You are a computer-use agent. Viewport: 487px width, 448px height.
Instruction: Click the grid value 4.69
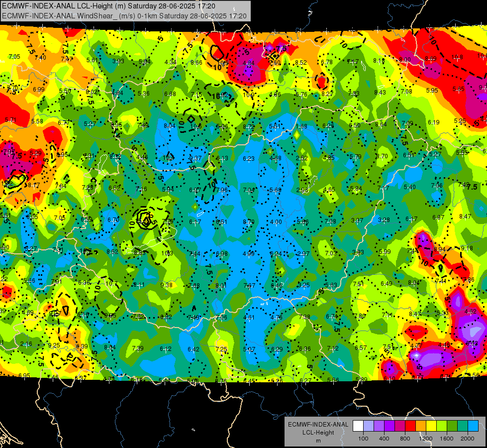[x=28, y=313]
